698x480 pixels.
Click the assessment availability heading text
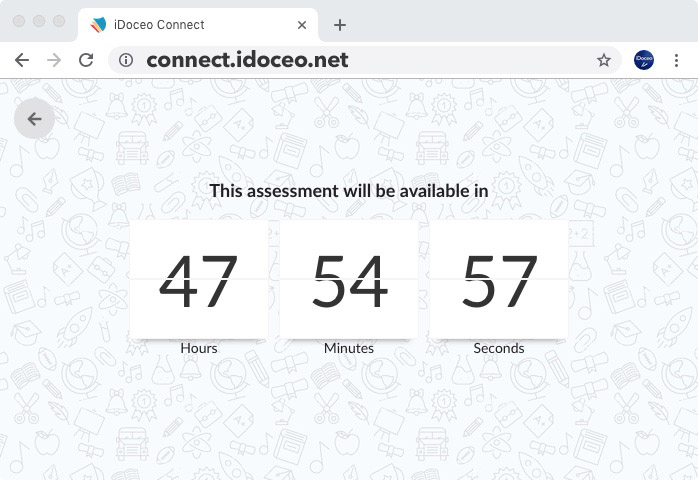[x=349, y=190]
